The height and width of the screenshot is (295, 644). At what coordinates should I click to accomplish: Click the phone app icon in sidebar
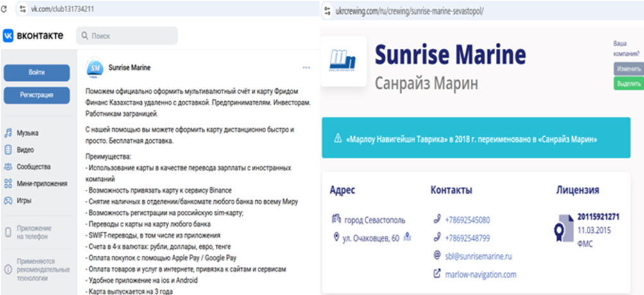(8, 232)
